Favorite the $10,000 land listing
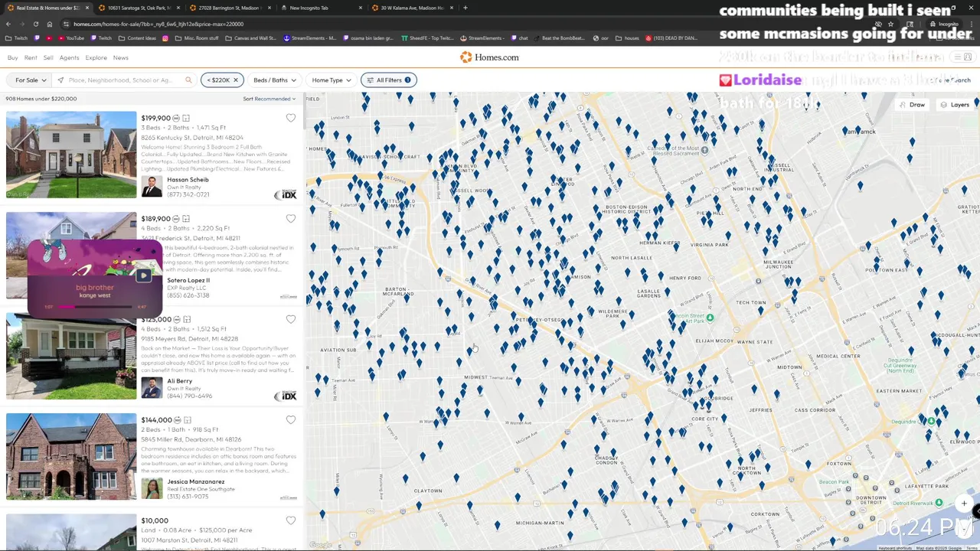 [290, 520]
